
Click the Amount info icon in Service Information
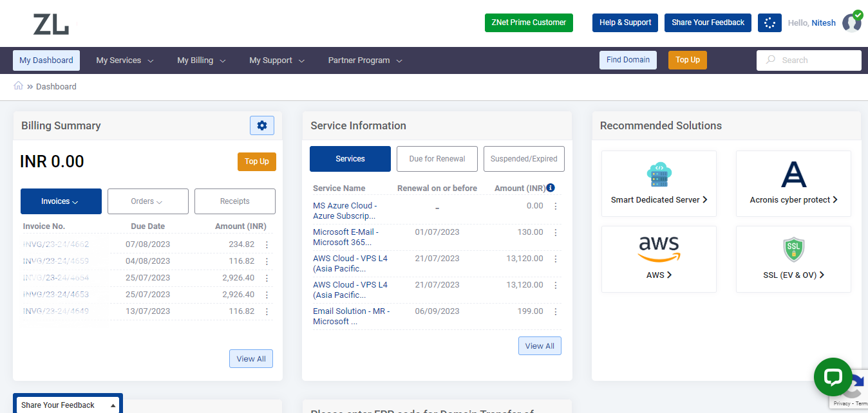pos(551,188)
